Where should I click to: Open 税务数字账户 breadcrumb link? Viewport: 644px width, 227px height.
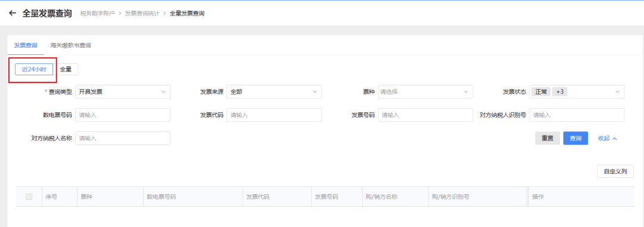98,14
